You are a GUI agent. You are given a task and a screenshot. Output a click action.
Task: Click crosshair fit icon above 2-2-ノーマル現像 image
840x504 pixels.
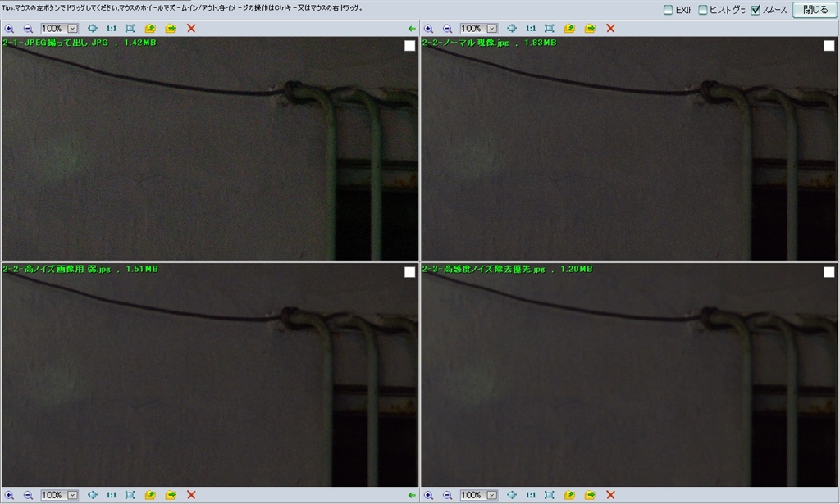pos(512,29)
